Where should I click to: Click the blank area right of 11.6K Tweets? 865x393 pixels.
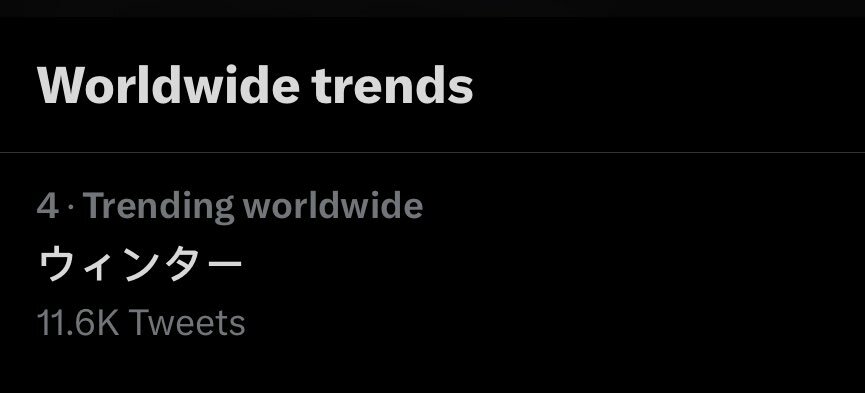point(552,323)
